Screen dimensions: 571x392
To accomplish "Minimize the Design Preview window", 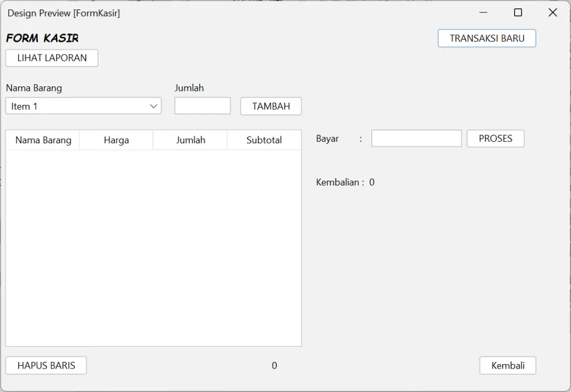I will tap(483, 12).
